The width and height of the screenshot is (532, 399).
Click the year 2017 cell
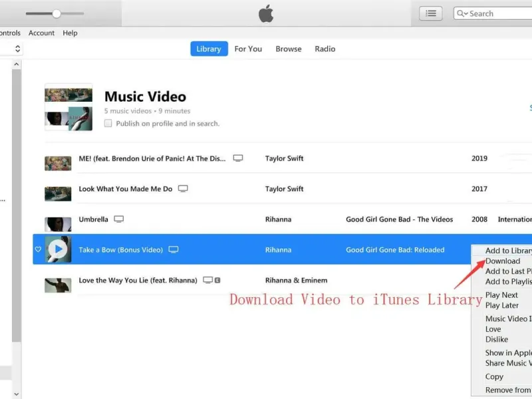point(479,189)
